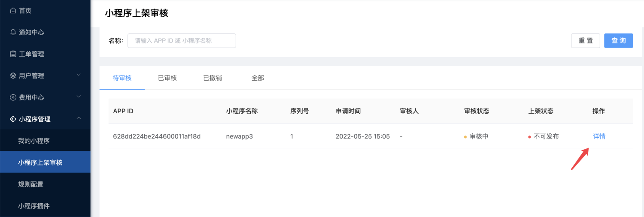Click the 序列号 column header

click(x=300, y=111)
